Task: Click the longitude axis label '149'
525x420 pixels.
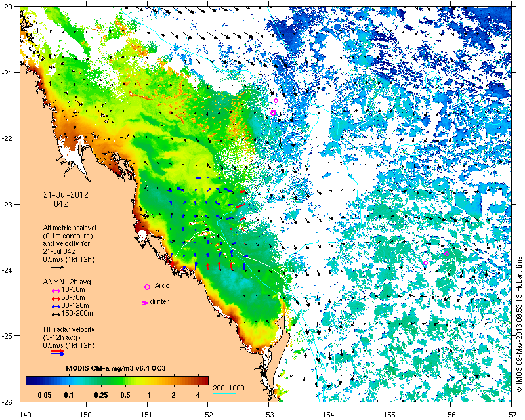Action: click(x=26, y=415)
